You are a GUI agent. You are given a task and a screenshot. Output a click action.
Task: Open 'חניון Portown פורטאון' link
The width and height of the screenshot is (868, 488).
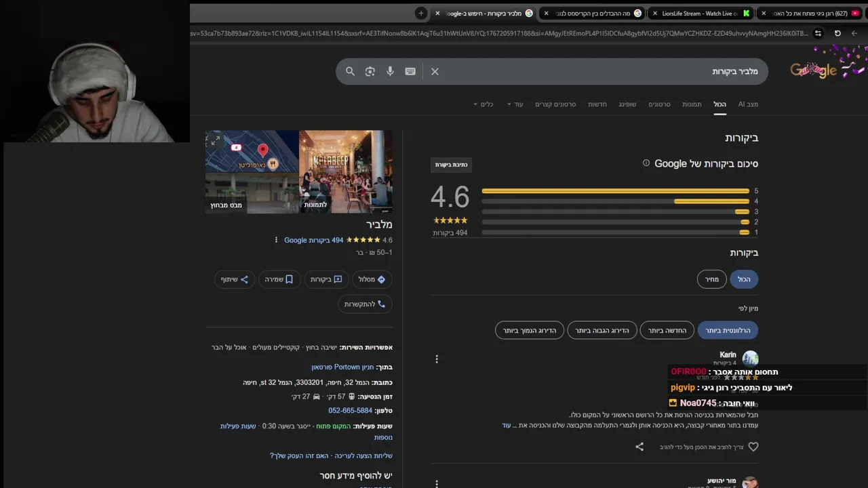tap(342, 367)
